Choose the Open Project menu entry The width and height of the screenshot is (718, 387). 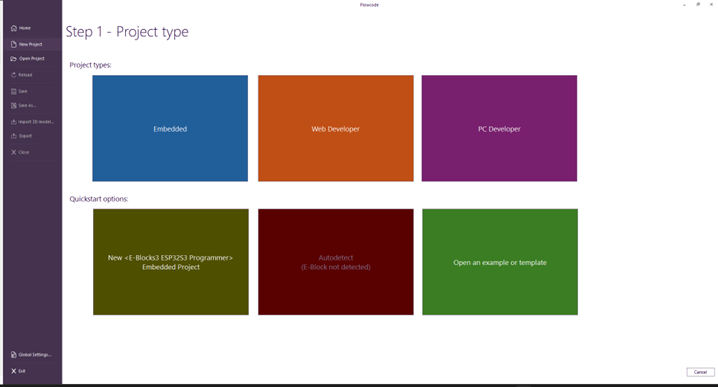(x=32, y=59)
